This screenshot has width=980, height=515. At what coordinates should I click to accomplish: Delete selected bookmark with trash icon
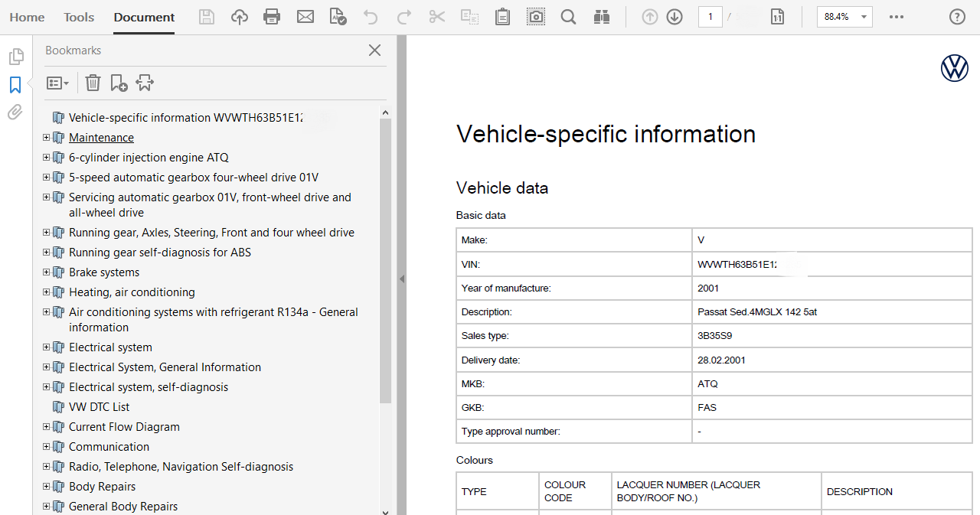pyautogui.click(x=93, y=83)
